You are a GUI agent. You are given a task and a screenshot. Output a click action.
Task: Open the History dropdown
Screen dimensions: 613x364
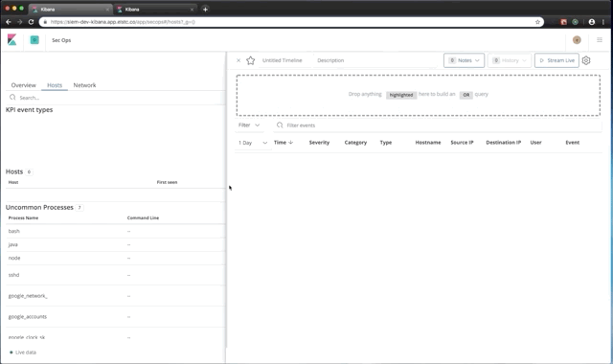point(510,60)
